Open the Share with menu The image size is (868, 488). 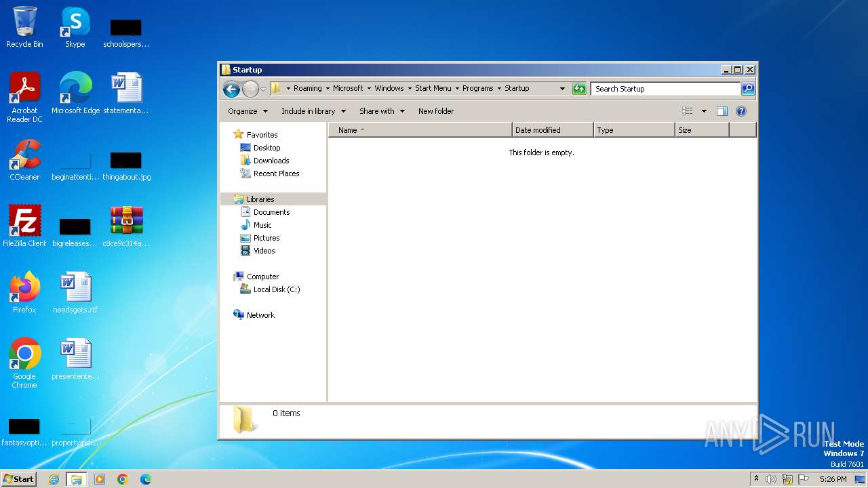382,111
